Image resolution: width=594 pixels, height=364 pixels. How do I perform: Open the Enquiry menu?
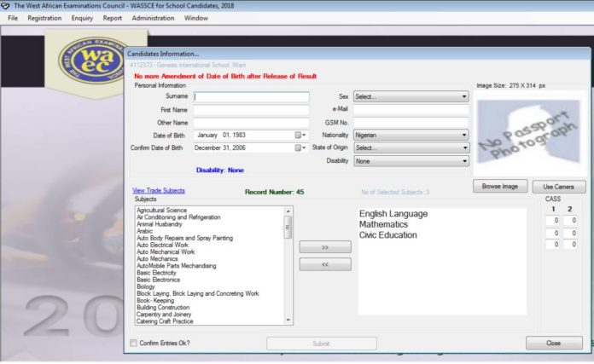click(82, 18)
